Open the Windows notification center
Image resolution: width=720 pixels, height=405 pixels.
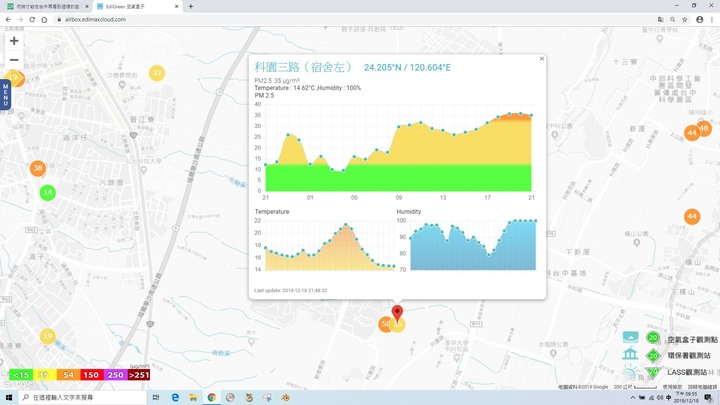[x=709, y=398]
